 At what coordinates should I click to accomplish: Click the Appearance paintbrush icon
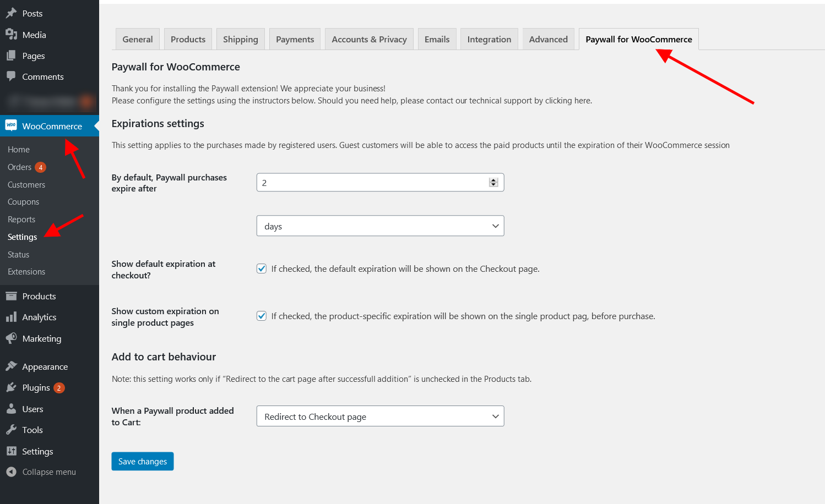point(11,366)
